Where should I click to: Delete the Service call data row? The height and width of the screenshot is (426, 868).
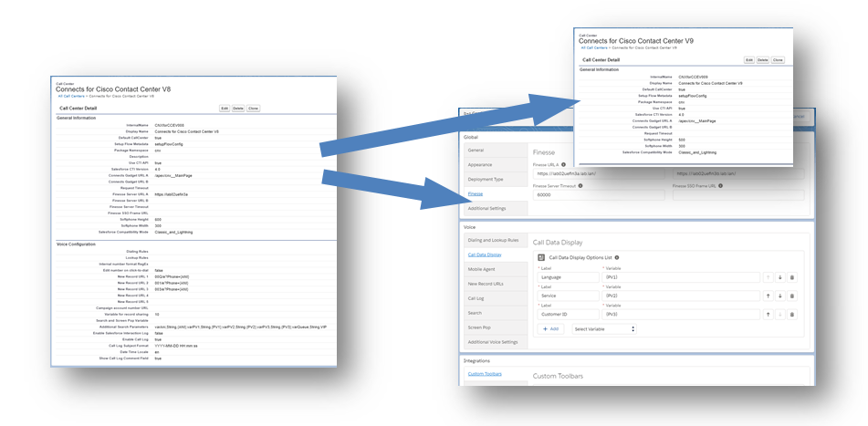pos(791,296)
